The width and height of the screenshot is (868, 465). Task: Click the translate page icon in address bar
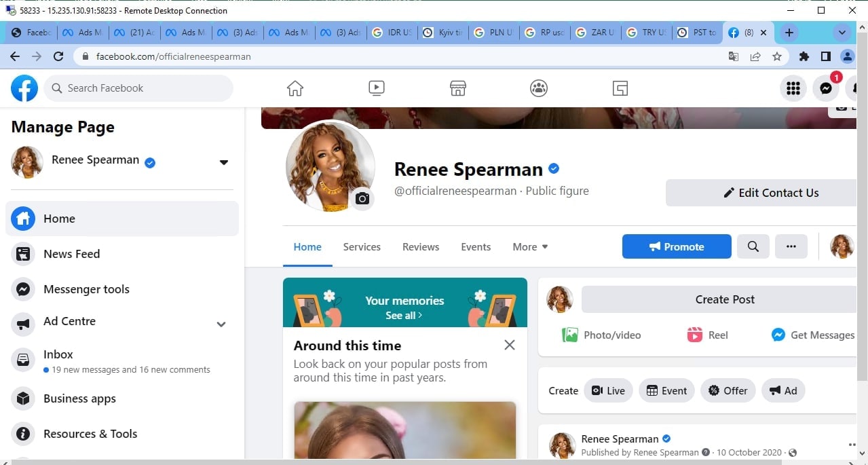coord(734,56)
